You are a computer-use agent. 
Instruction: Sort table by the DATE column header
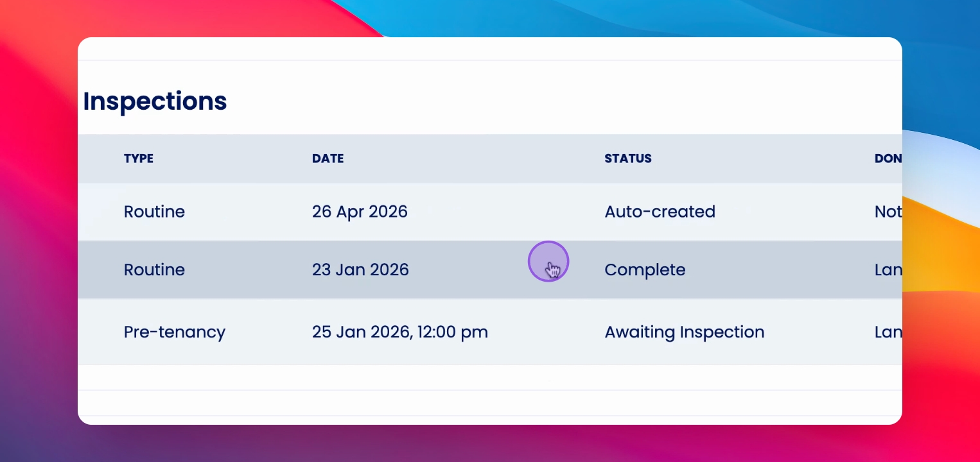click(x=328, y=158)
